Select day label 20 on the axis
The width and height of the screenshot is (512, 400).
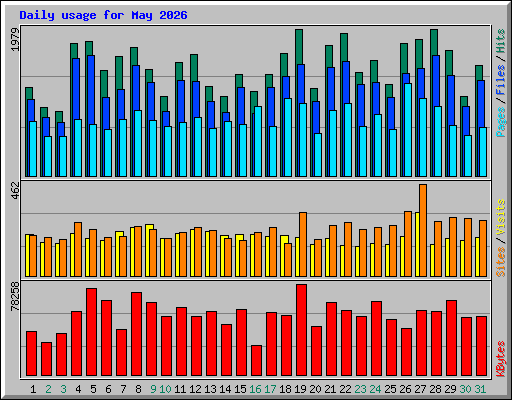[x=315, y=389]
